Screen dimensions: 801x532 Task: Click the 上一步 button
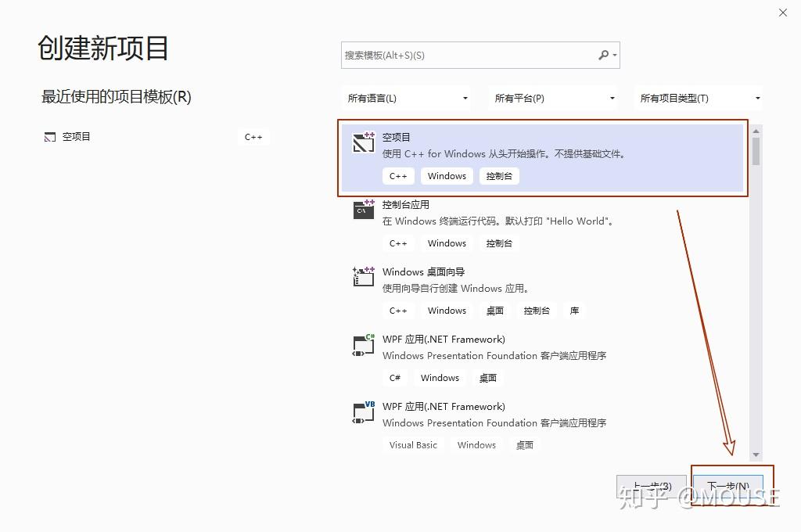point(652,485)
